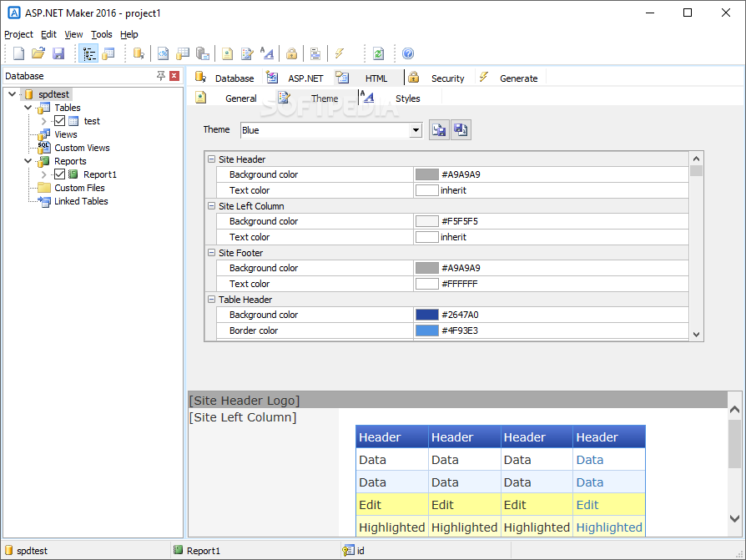Collapse the Reports tree node

(x=28, y=161)
